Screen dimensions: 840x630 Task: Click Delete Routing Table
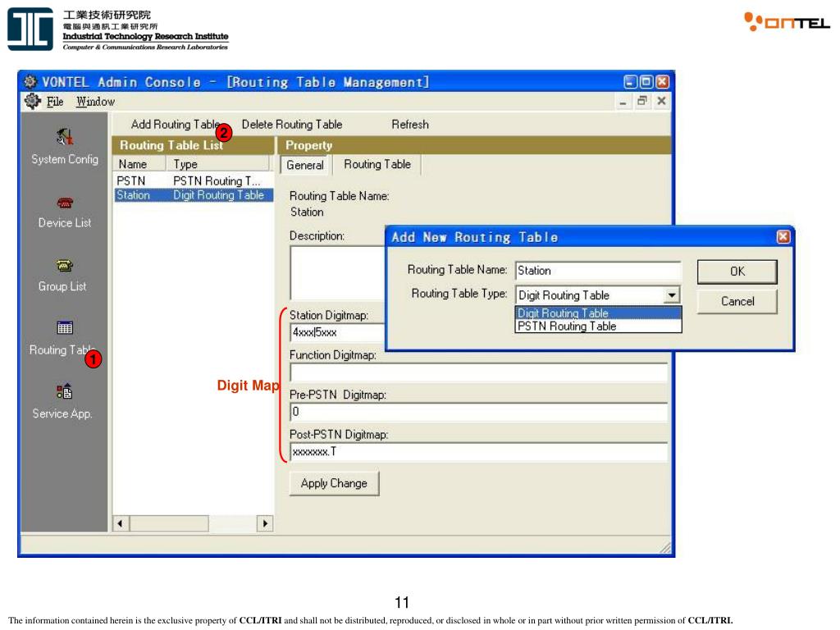click(292, 125)
